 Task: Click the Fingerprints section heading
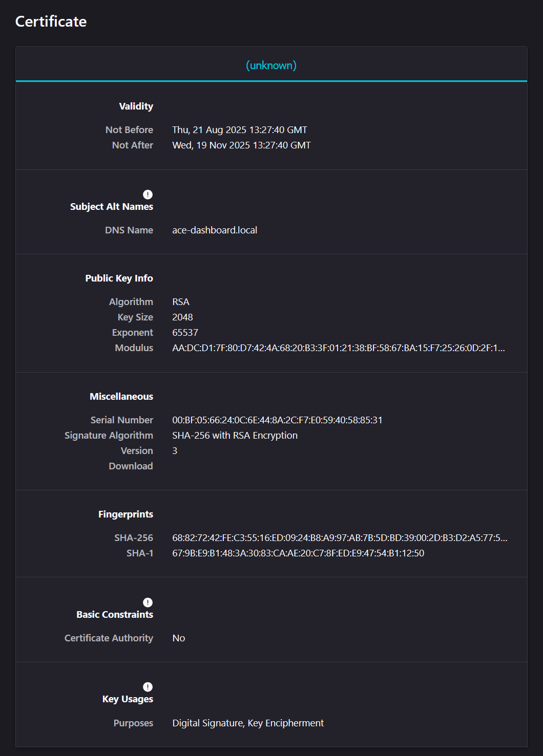coord(126,514)
